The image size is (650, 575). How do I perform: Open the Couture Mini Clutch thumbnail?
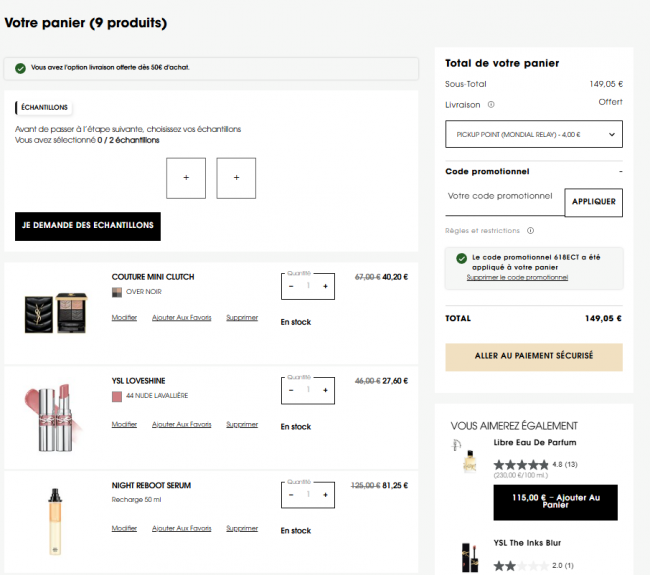click(56, 313)
